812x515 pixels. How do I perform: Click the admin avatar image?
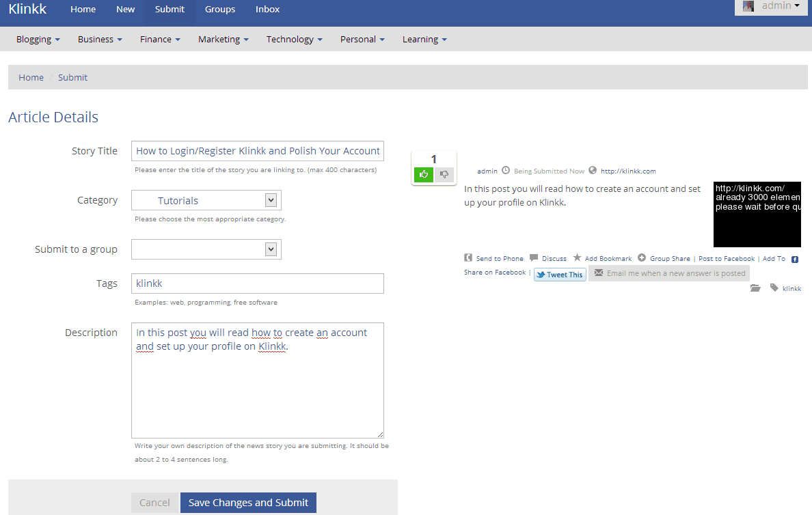748,6
